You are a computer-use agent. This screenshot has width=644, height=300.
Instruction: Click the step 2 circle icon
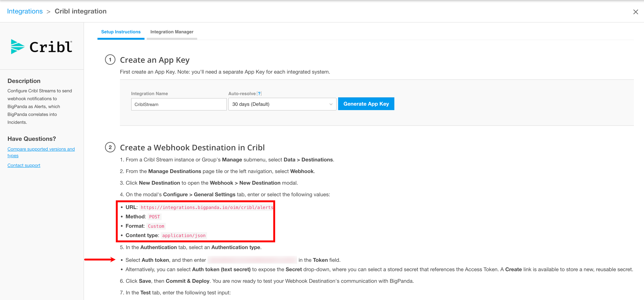pyautogui.click(x=110, y=147)
